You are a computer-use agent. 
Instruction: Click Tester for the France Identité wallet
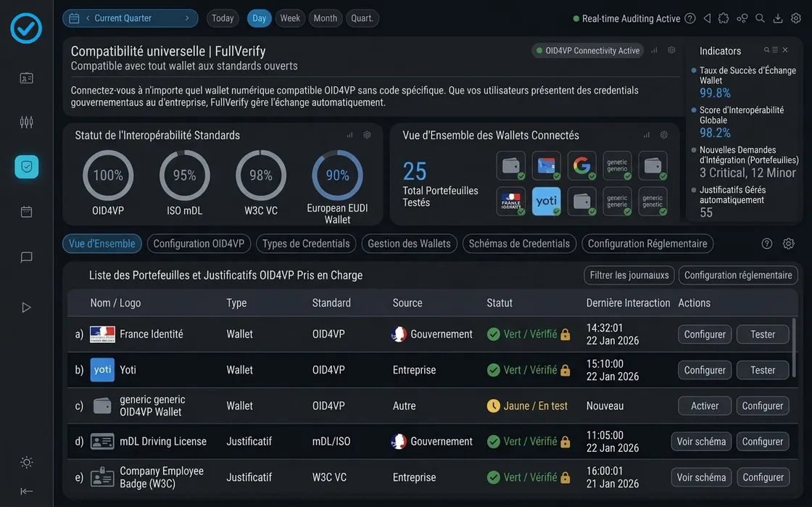point(762,334)
